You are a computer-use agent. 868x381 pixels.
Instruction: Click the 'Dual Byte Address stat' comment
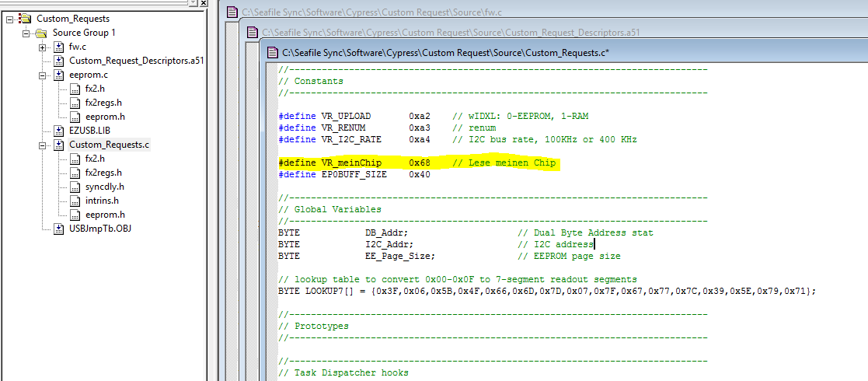tap(594, 232)
